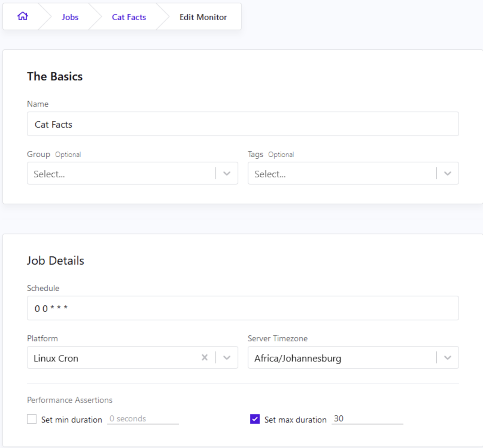Enable the Set min duration checkbox

pyautogui.click(x=32, y=419)
